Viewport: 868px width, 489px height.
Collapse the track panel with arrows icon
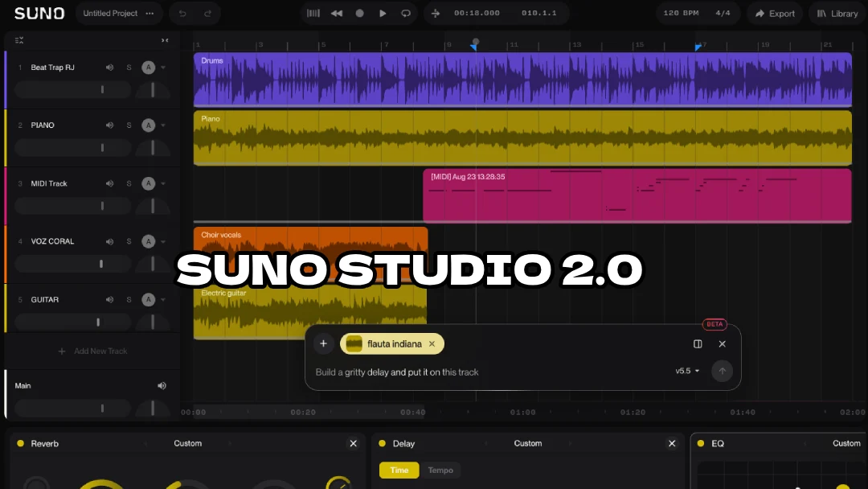(x=165, y=40)
